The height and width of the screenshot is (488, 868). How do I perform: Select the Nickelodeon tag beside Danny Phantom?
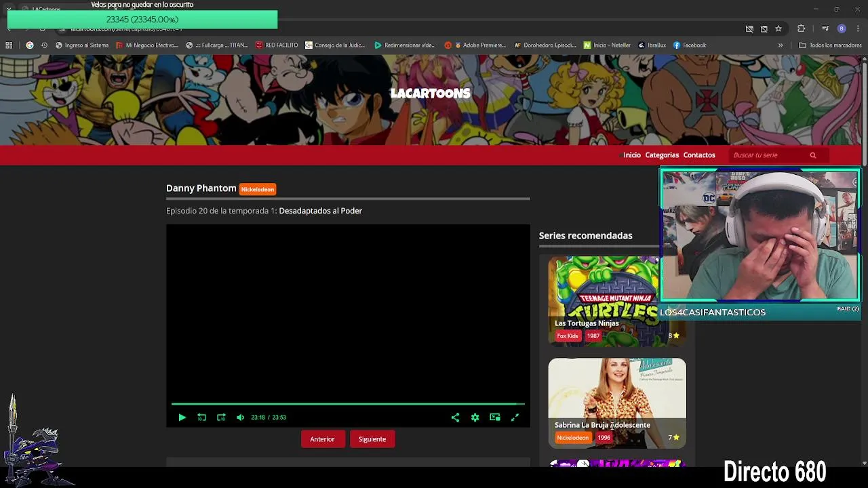(258, 190)
